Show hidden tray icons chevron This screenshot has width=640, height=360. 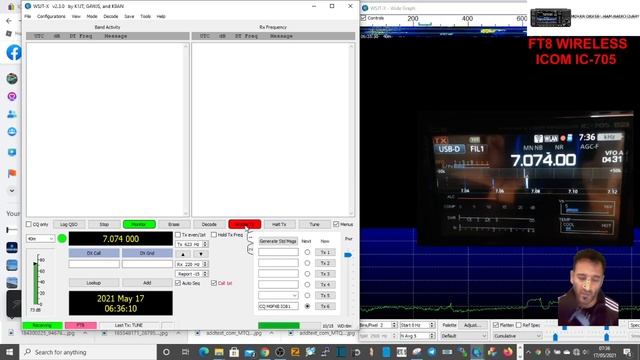(528, 352)
